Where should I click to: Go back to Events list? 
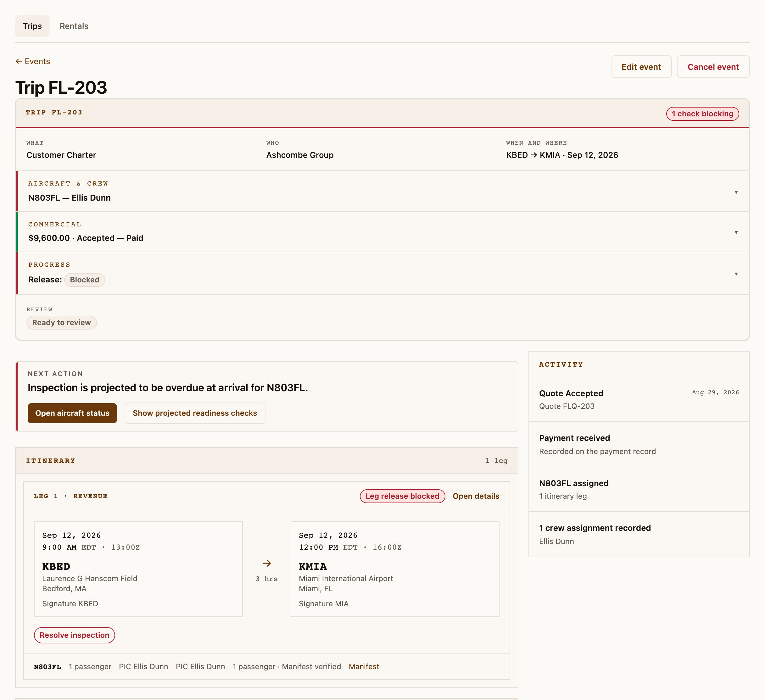[x=33, y=61]
